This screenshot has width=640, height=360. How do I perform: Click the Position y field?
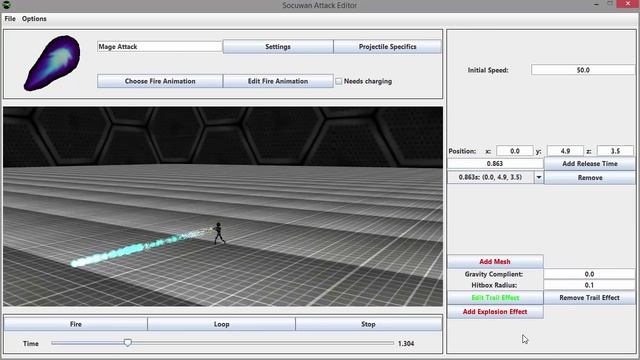click(565, 151)
